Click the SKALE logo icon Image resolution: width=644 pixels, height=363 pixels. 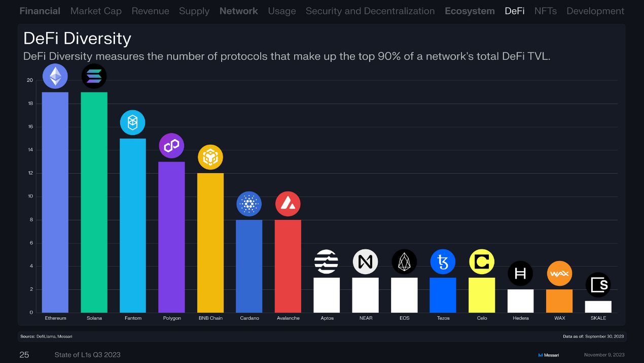pos(598,285)
